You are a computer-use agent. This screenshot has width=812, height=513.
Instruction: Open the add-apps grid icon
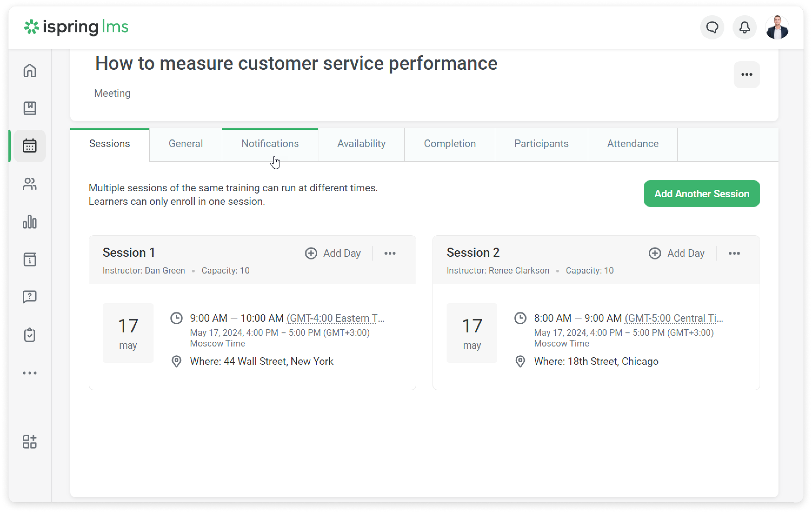pos(30,441)
